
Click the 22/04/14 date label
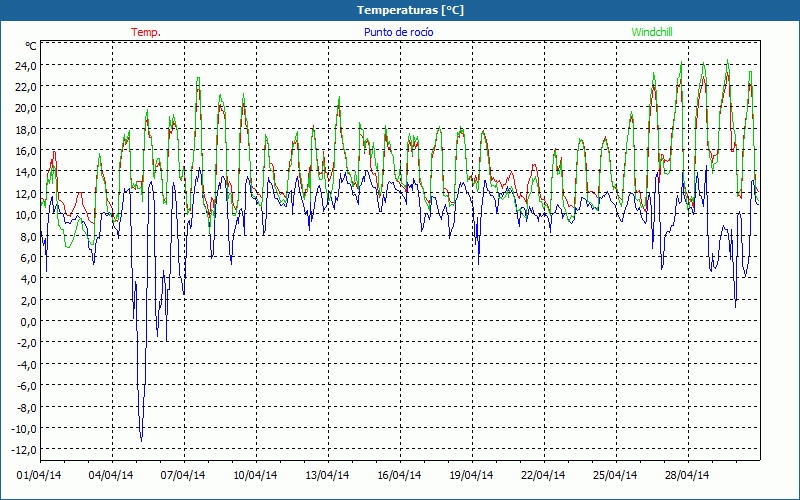point(543,475)
